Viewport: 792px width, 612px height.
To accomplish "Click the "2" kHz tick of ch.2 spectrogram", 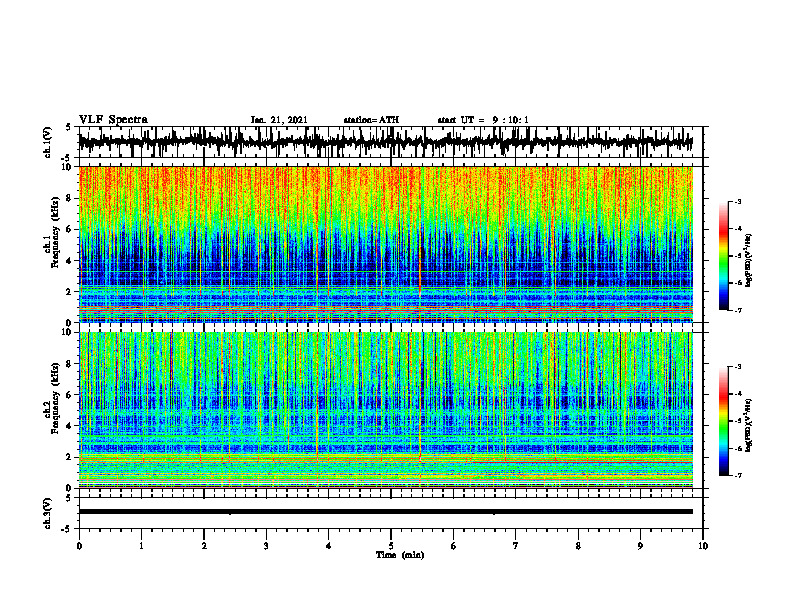I will 69,457.
